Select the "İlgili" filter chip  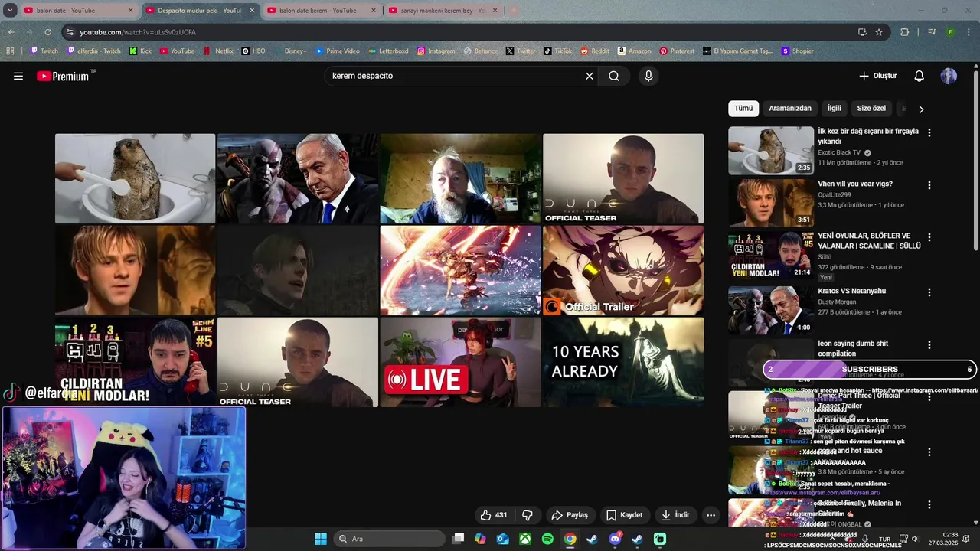click(834, 109)
